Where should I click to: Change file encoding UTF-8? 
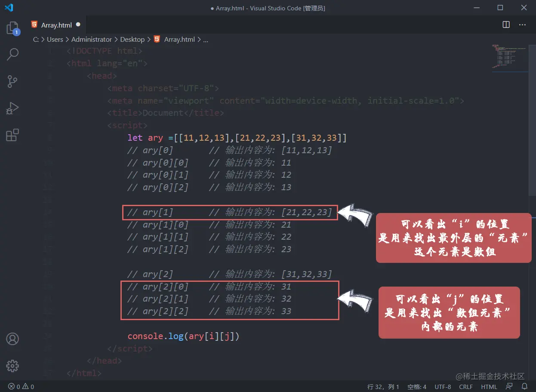pyautogui.click(x=443, y=386)
